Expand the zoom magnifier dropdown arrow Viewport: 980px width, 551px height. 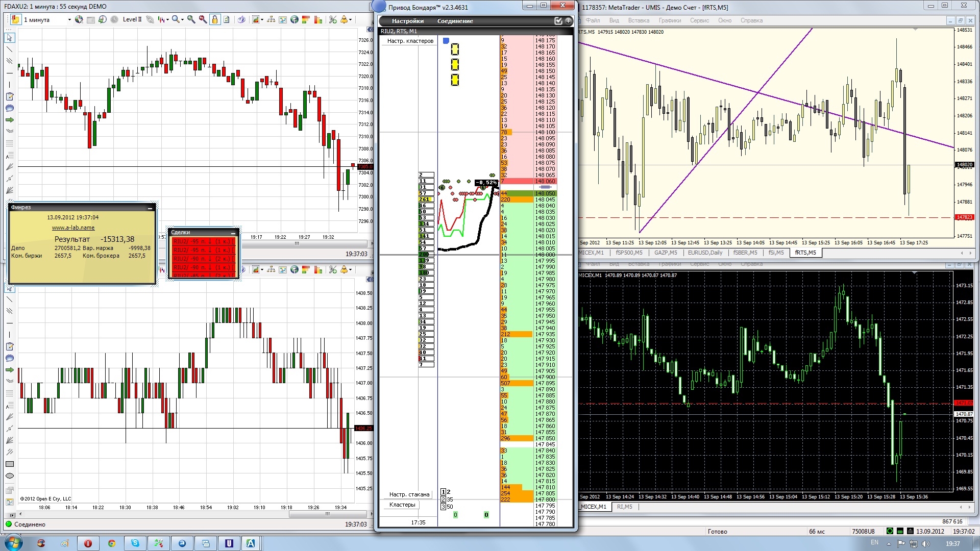coord(182,20)
